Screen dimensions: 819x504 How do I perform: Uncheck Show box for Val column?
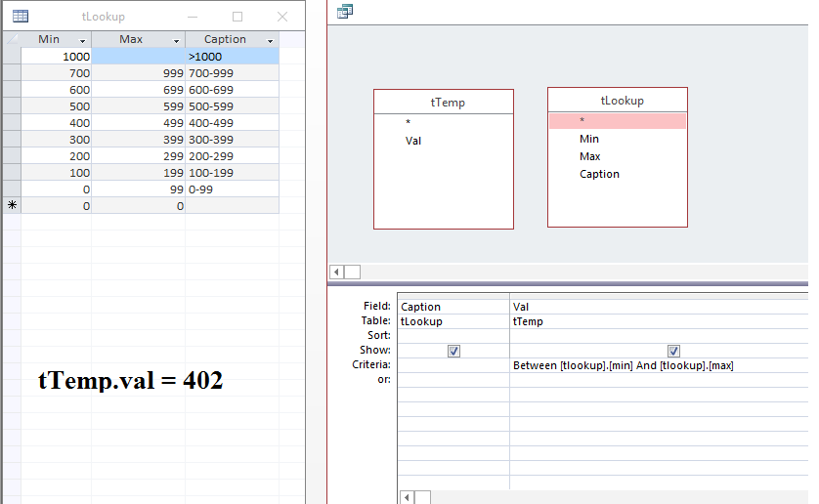click(673, 351)
